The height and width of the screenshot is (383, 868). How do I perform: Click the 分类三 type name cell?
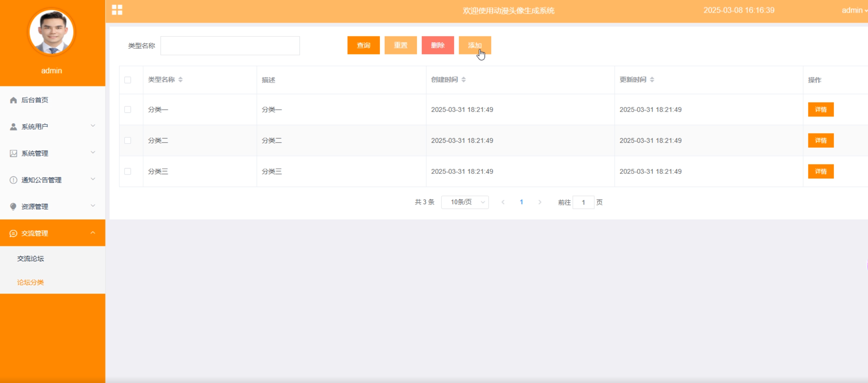tap(200, 171)
